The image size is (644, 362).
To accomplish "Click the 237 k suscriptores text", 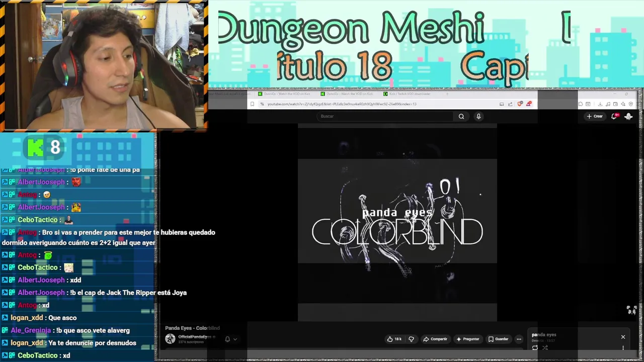I will [x=191, y=342].
